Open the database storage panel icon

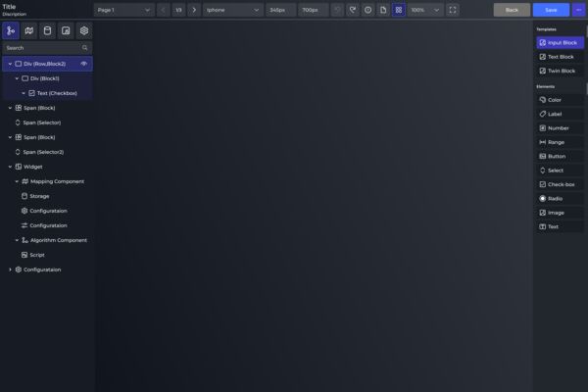pos(47,30)
